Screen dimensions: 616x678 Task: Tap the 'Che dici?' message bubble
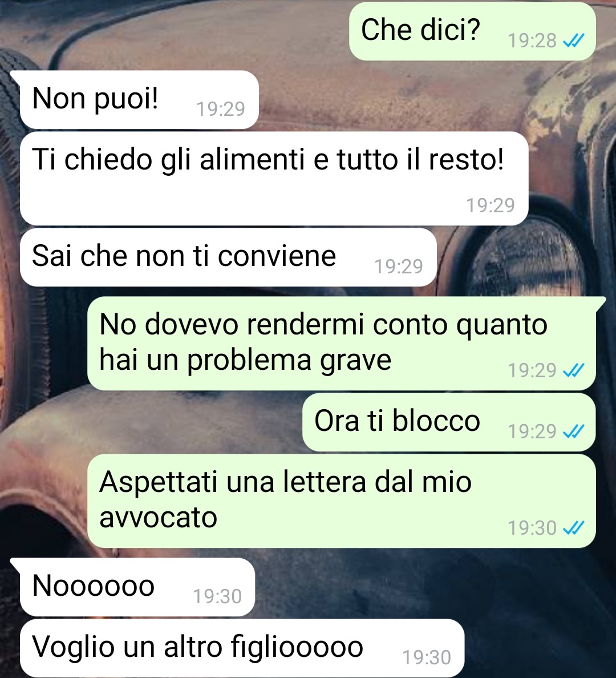pos(472,31)
